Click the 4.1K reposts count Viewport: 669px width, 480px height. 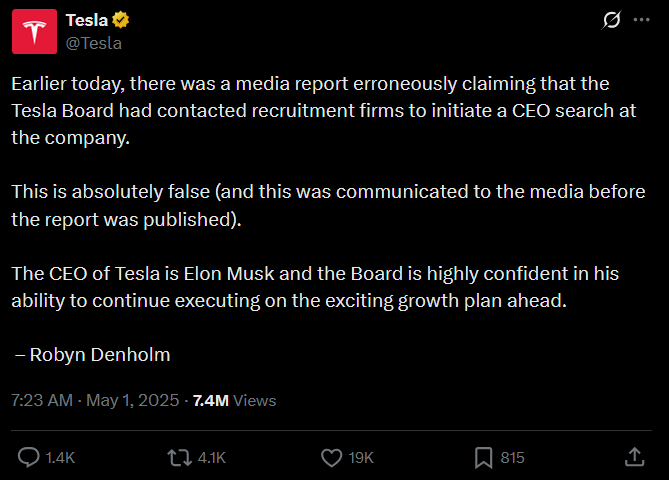point(212,458)
